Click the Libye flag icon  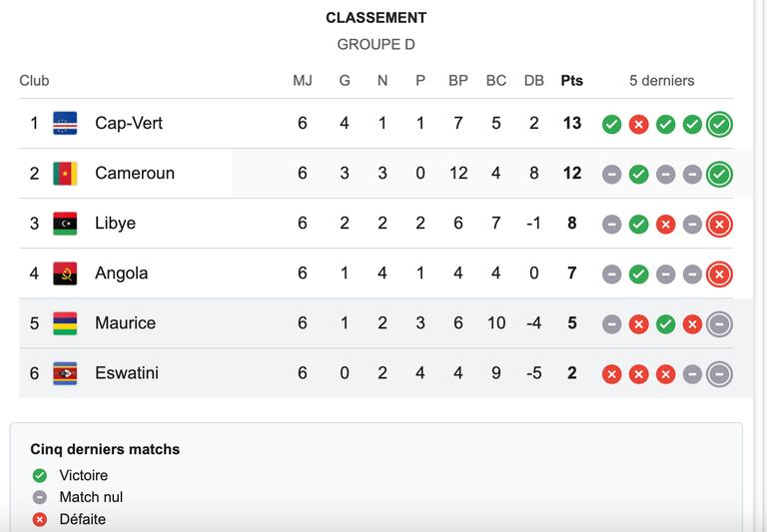(65, 223)
